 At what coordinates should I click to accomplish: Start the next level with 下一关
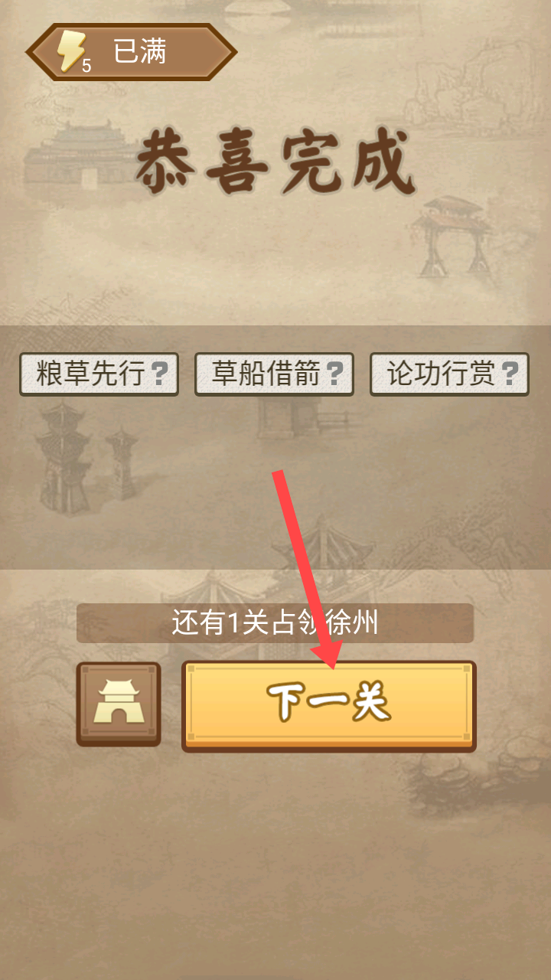tap(329, 706)
